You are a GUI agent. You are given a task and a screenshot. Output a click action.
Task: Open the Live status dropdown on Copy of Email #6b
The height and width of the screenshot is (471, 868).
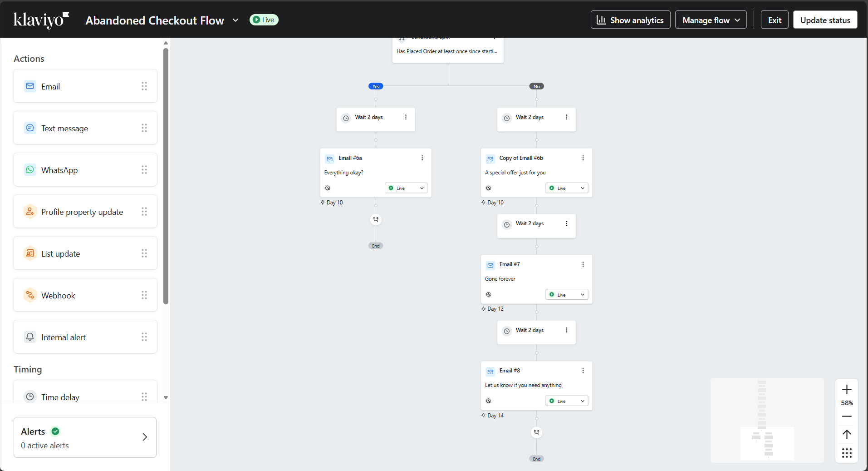[566, 188]
